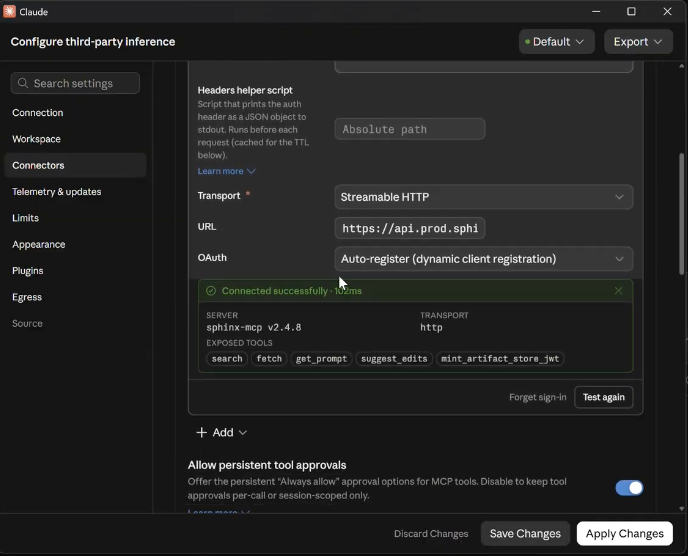
Task: Click the get_prompt tool chip
Action: coord(321,359)
